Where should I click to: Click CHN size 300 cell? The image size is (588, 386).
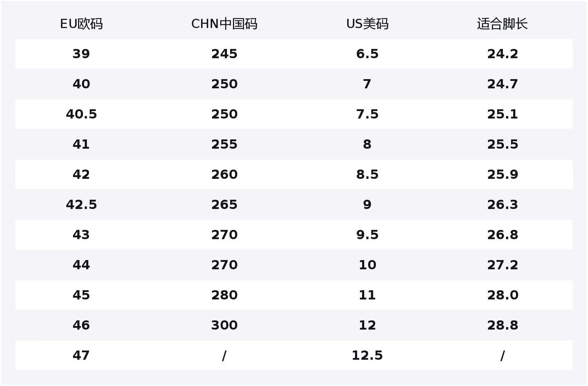[224, 325]
